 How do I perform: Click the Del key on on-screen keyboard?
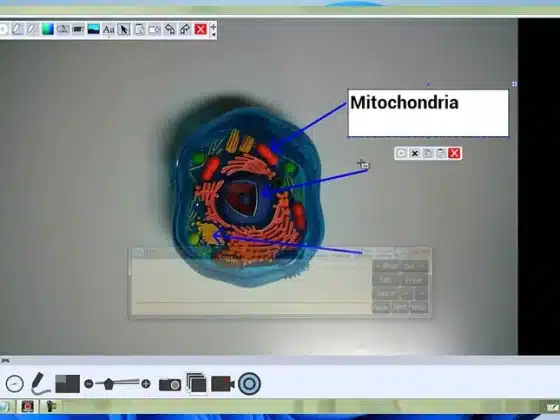(414, 266)
